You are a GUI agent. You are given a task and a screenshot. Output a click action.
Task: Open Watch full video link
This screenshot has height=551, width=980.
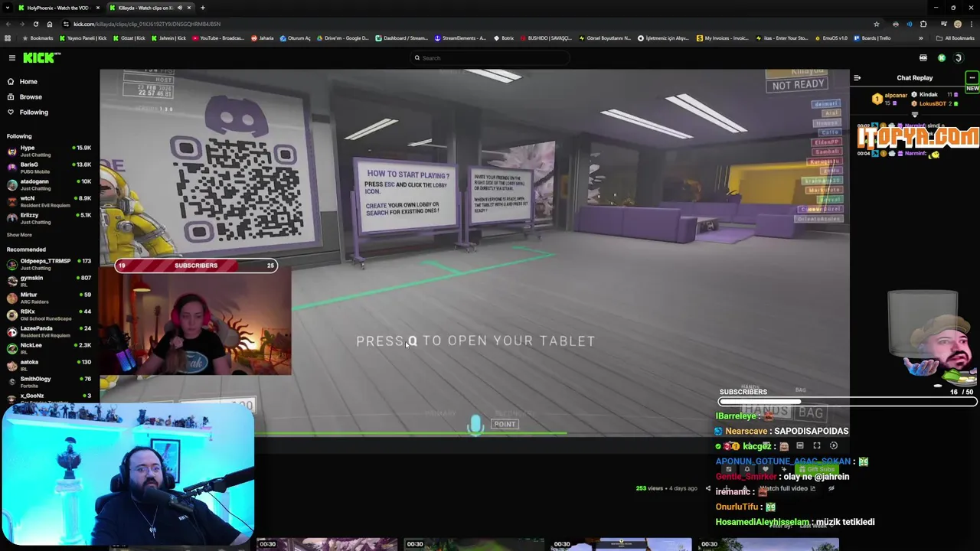tap(787, 488)
